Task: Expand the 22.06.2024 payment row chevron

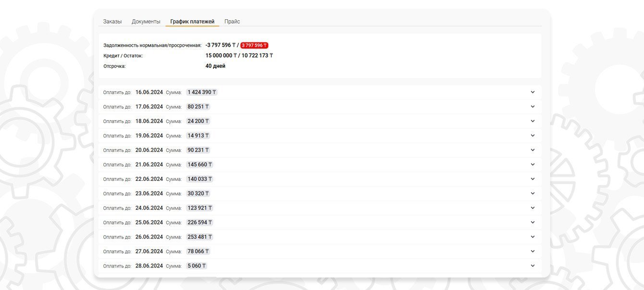Action: pyautogui.click(x=533, y=178)
